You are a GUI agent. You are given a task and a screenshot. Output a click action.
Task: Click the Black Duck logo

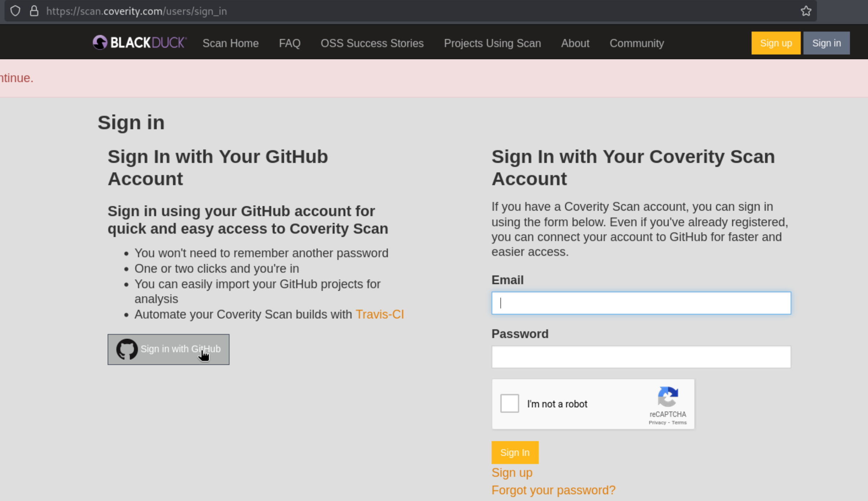(139, 43)
